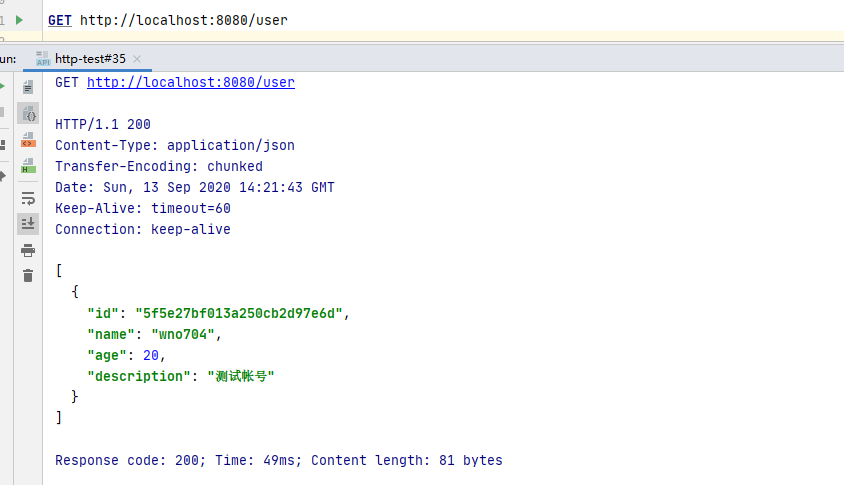View the response as HTML

(x=28, y=168)
